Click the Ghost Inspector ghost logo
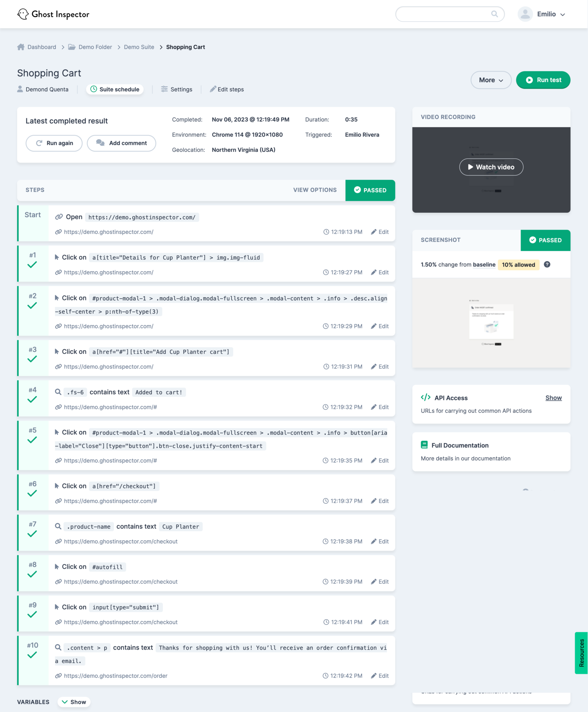 point(23,14)
